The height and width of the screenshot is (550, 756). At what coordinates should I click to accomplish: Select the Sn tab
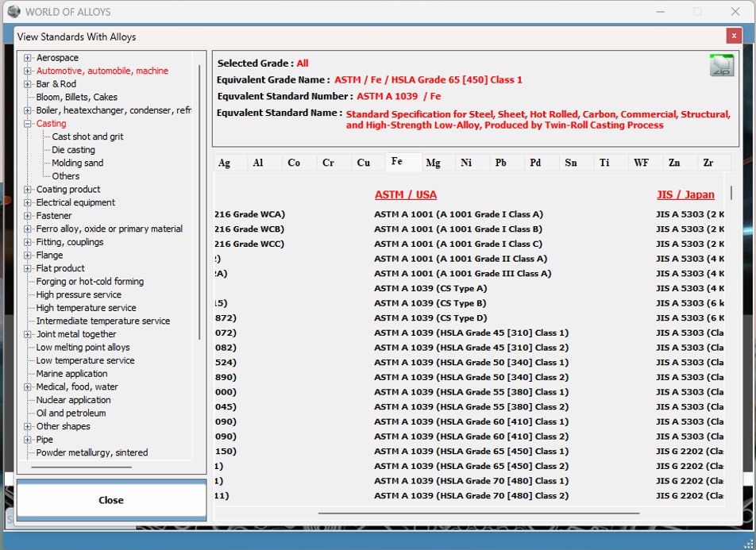coord(577,163)
